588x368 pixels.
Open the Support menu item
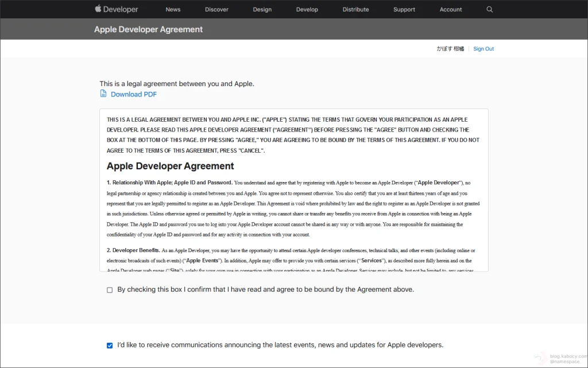[404, 9]
